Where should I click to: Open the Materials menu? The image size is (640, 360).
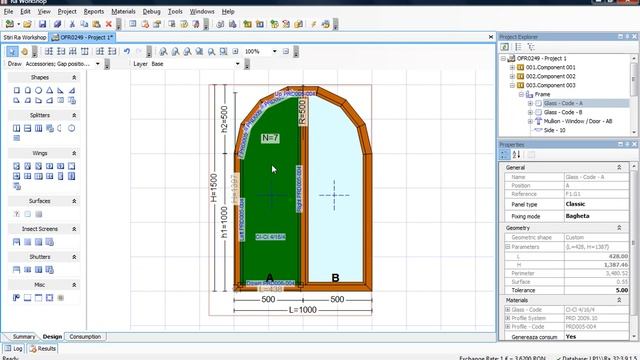(123, 11)
